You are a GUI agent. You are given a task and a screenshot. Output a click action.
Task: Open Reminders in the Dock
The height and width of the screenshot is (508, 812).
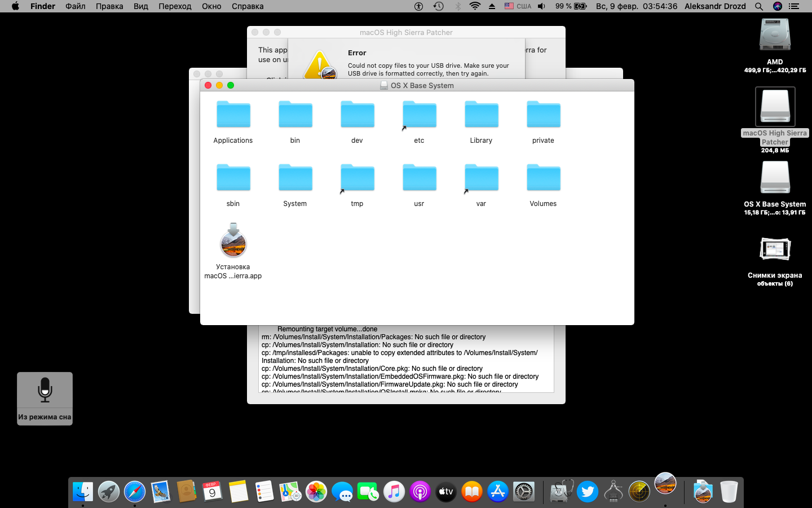(x=264, y=492)
